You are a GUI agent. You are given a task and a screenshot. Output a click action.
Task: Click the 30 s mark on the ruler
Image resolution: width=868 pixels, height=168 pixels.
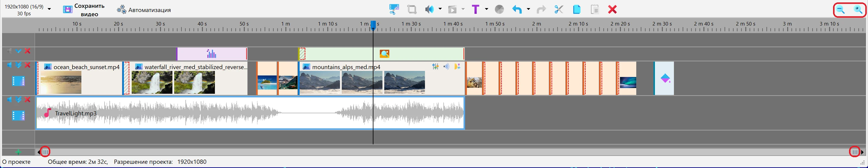point(160,24)
